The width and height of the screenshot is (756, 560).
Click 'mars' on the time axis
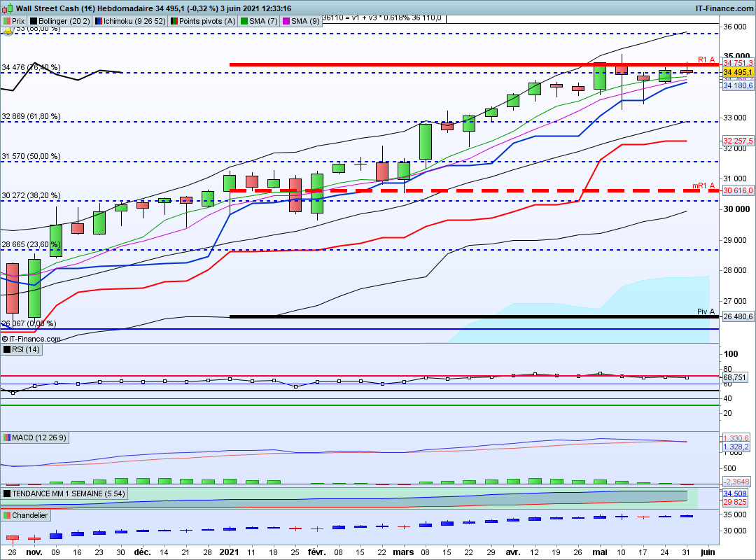pos(404,552)
